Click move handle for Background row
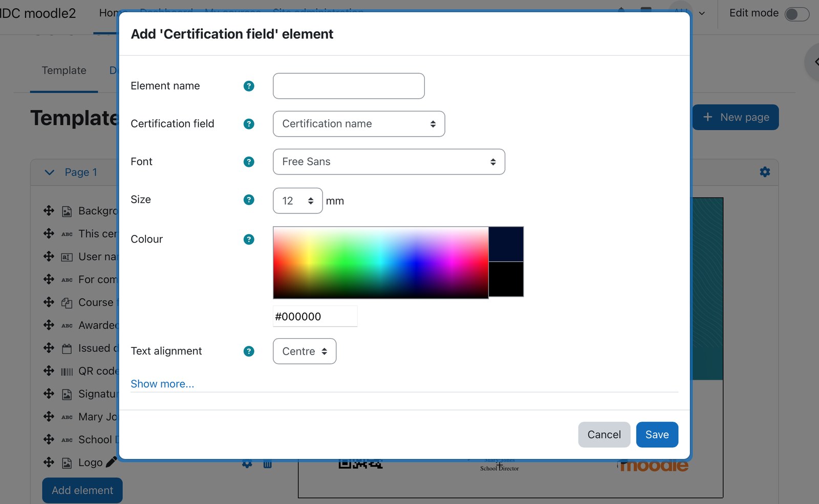819x504 pixels. [x=49, y=211]
